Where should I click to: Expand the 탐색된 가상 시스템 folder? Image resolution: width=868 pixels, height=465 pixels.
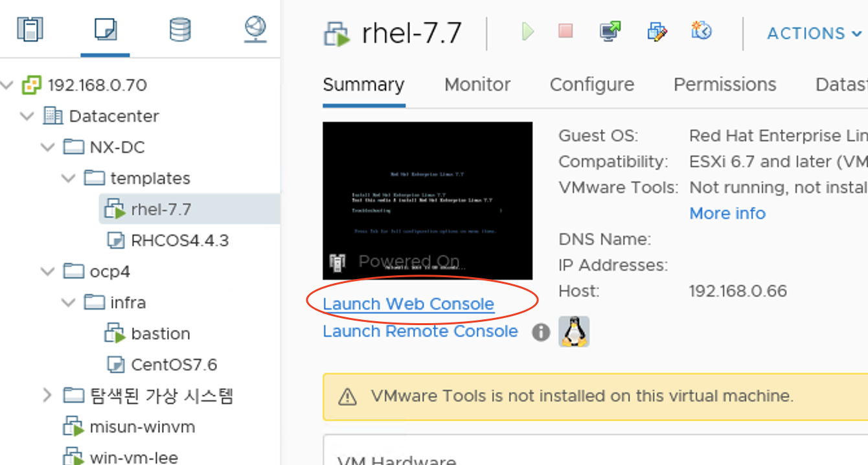coord(47,395)
